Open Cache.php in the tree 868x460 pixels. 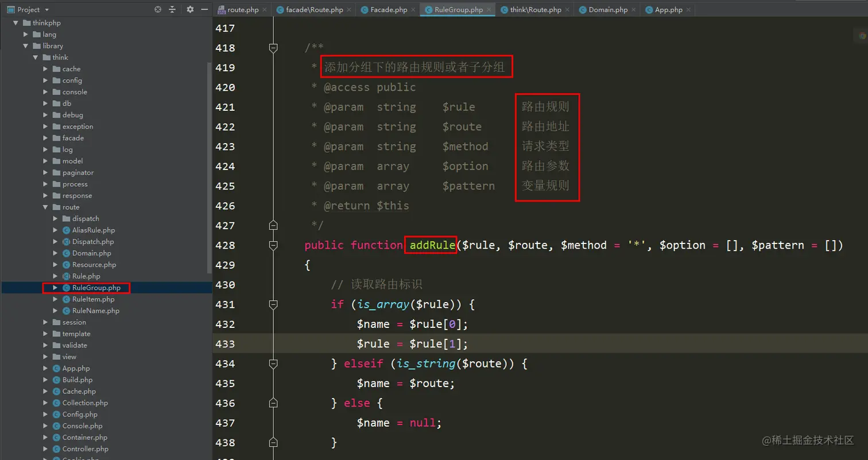pos(79,391)
